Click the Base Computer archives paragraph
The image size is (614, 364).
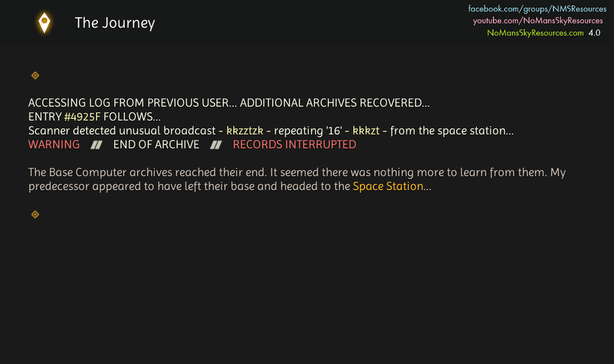(x=297, y=179)
